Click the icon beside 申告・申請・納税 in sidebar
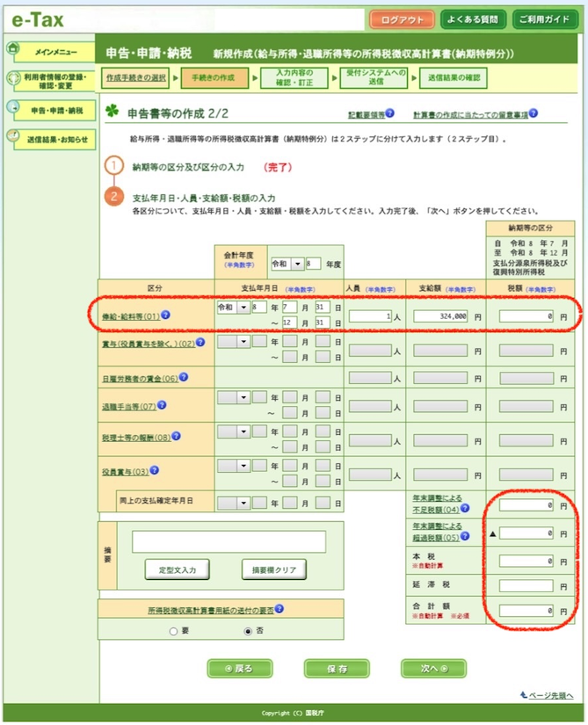Viewport: 588px width, 725px height. pos(13,106)
